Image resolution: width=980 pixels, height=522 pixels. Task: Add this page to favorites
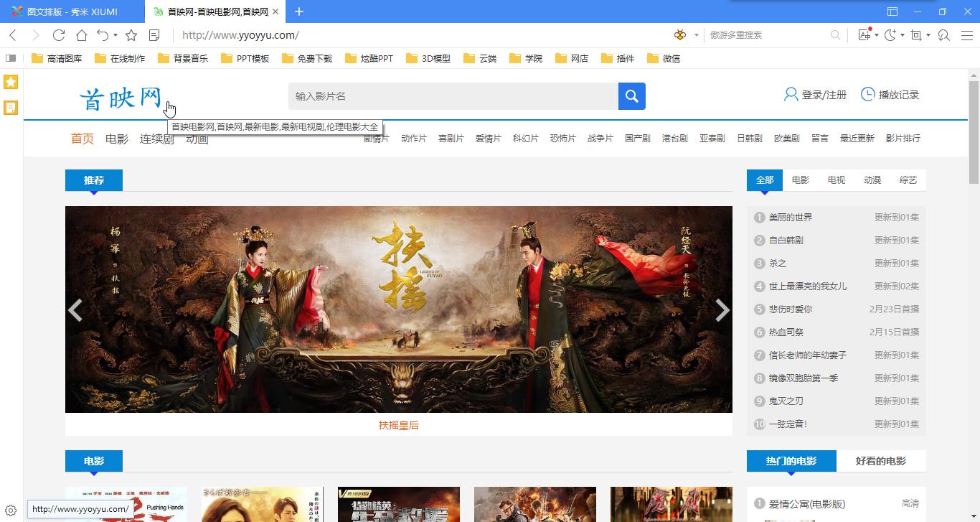coord(131,35)
